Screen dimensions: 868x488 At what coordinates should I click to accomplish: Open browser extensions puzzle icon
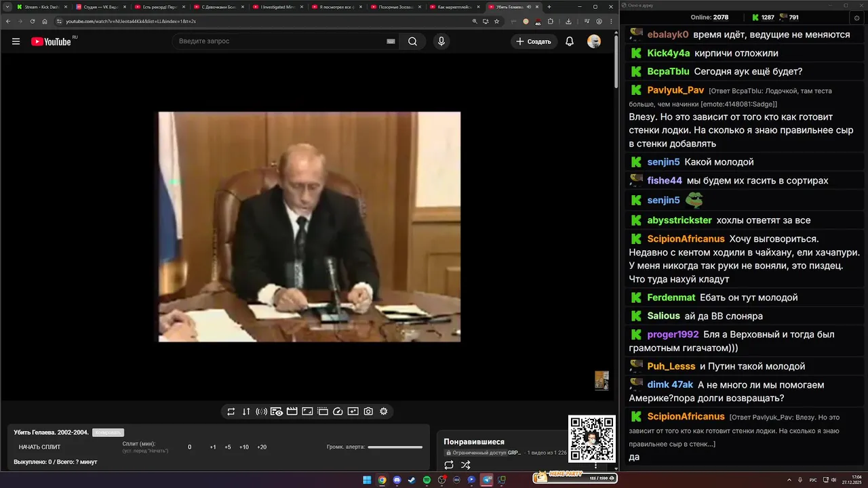pos(551,21)
